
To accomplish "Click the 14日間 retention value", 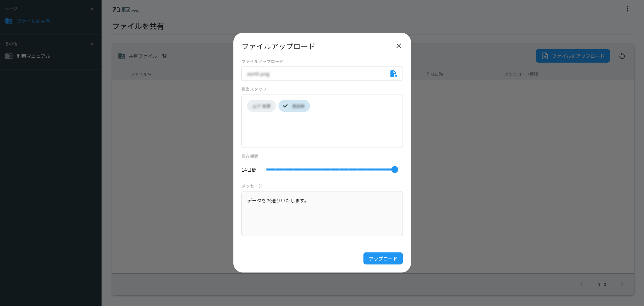I will 249,170.
